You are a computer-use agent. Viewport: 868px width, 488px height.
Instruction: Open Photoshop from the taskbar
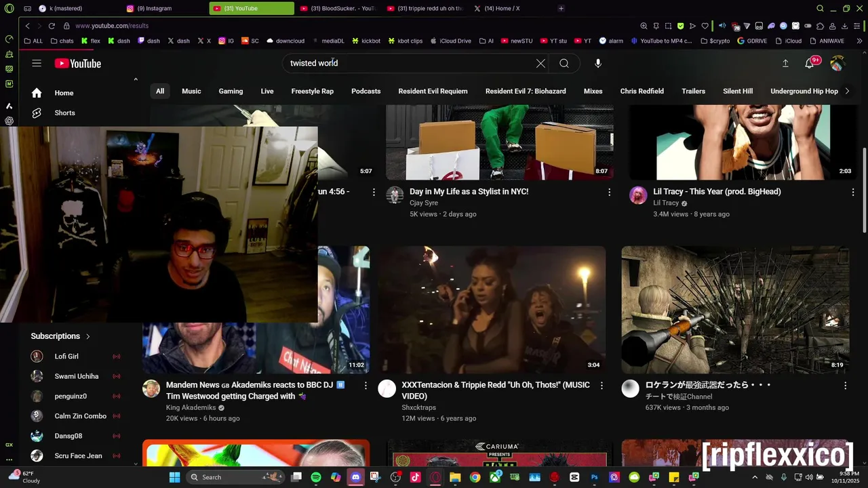(594, 477)
